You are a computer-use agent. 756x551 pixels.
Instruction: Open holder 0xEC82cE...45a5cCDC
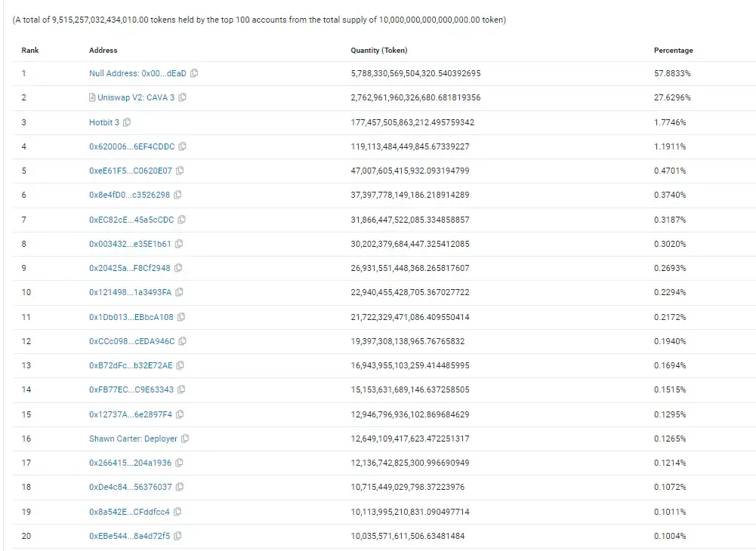click(x=131, y=220)
